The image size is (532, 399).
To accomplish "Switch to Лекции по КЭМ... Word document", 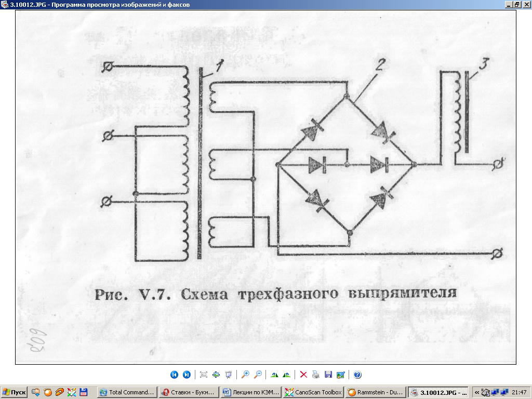I will (x=251, y=392).
